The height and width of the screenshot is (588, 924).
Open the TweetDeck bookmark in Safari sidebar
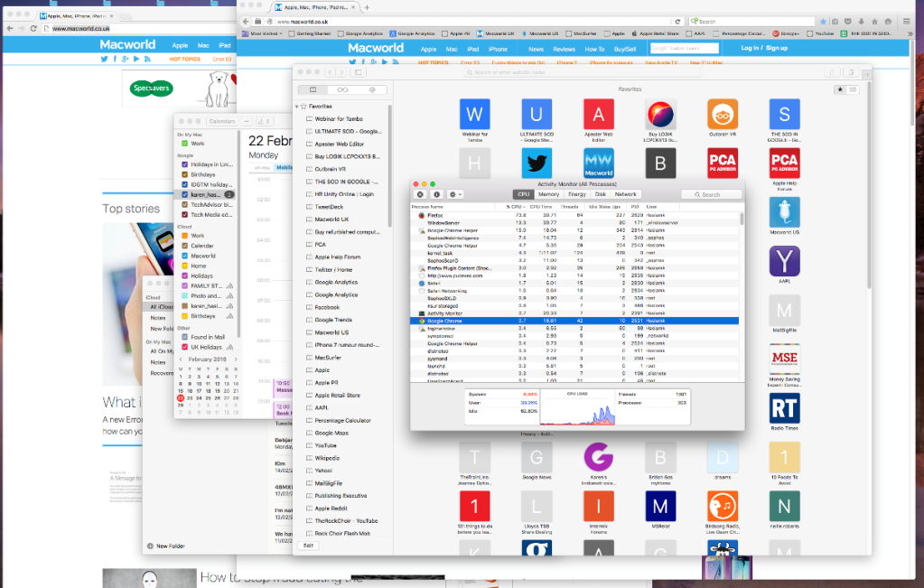coord(329,207)
